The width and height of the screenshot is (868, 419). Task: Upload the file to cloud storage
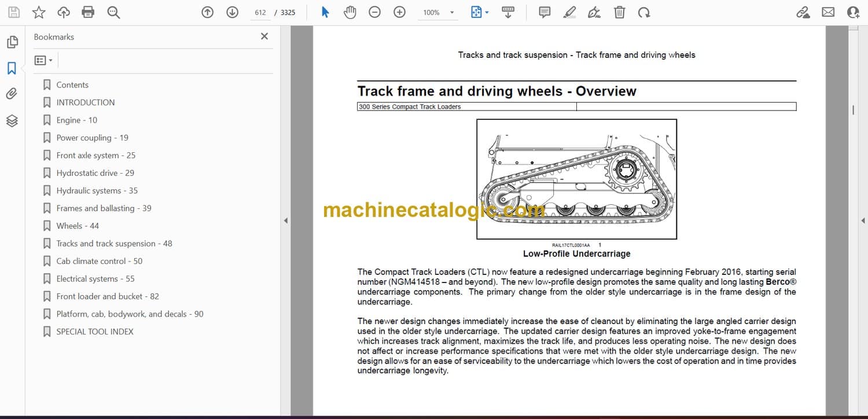pyautogui.click(x=64, y=12)
